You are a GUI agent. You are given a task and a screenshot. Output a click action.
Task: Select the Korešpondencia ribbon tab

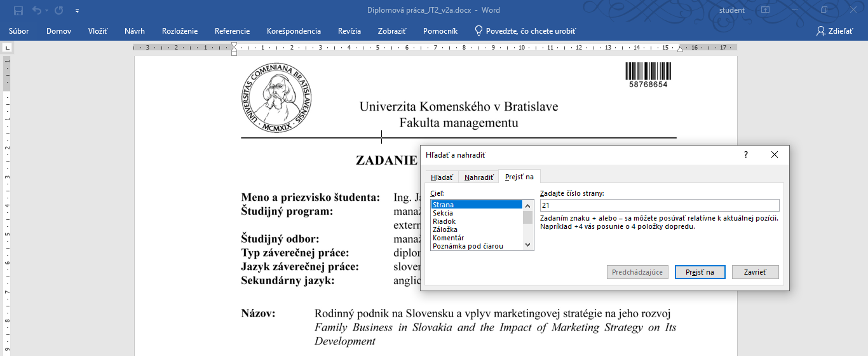tap(294, 31)
